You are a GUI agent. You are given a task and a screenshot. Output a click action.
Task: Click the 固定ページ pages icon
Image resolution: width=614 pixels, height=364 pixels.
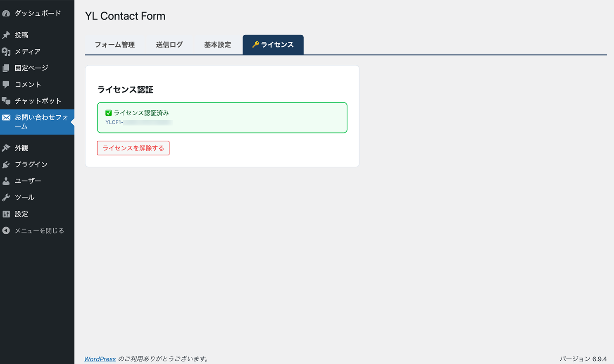(x=6, y=68)
